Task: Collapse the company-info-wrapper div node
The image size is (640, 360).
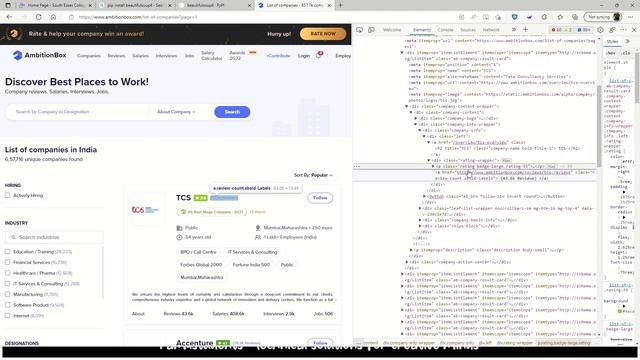Action: [416, 124]
